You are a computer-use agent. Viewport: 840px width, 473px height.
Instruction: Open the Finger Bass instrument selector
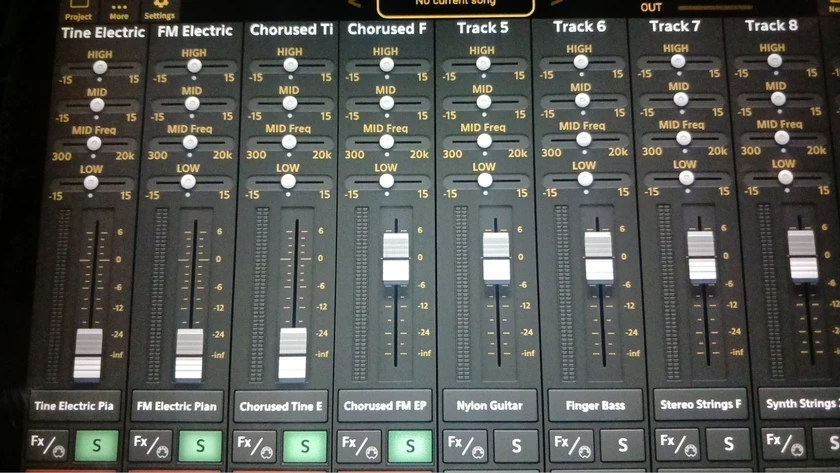point(595,405)
